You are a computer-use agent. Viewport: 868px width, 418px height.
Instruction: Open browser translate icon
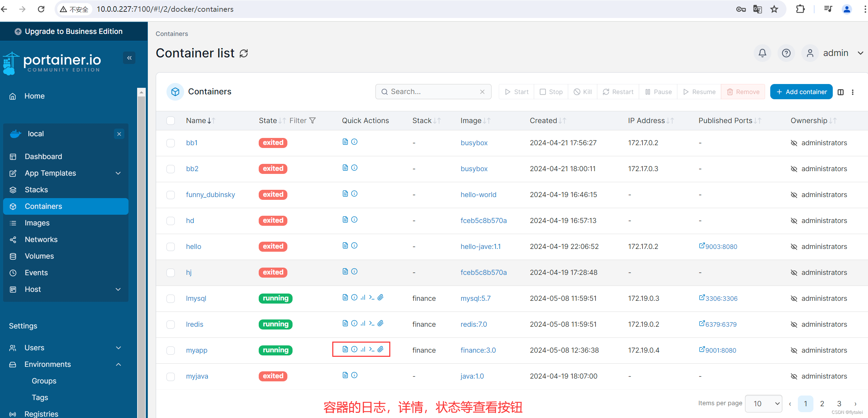[x=757, y=9]
